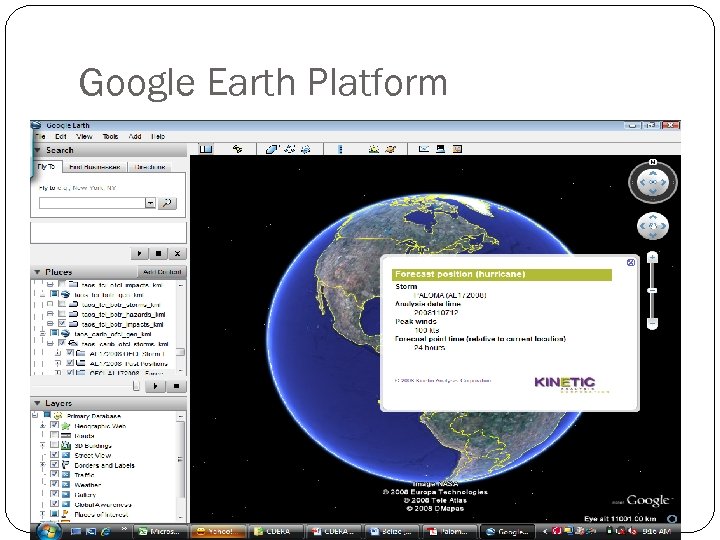
Task: Click the Fly To search input field
Action: (92, 203)
